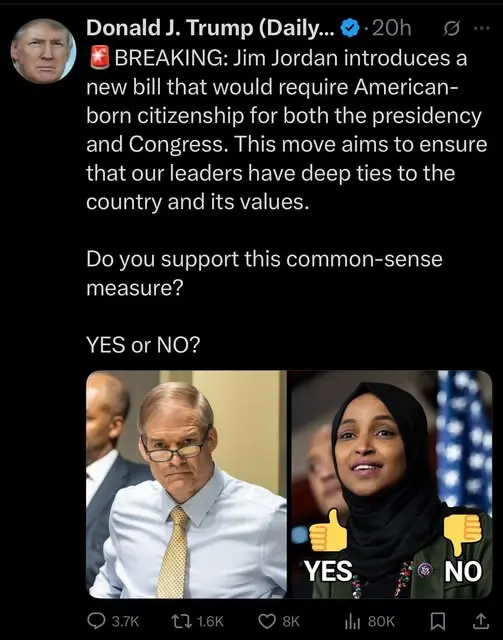The width and height of the screenshot is (503, 640).
Task: Click the 20h timestamp
Action: click(x=392, y=29)
